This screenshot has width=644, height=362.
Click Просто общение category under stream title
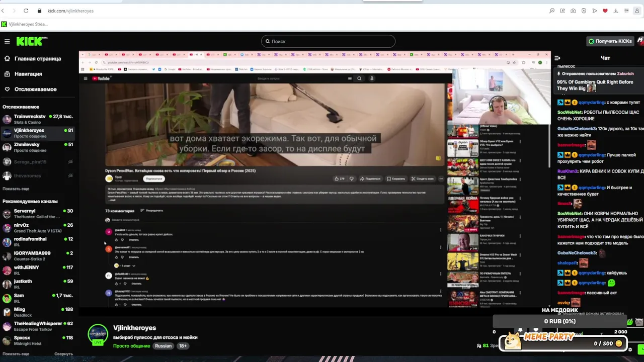point(131,346)
